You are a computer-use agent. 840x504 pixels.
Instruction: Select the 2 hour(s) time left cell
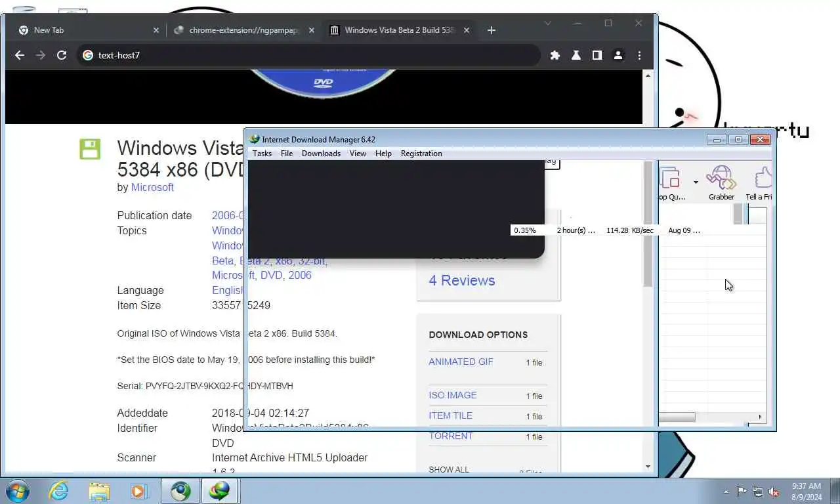coord(576,230)
